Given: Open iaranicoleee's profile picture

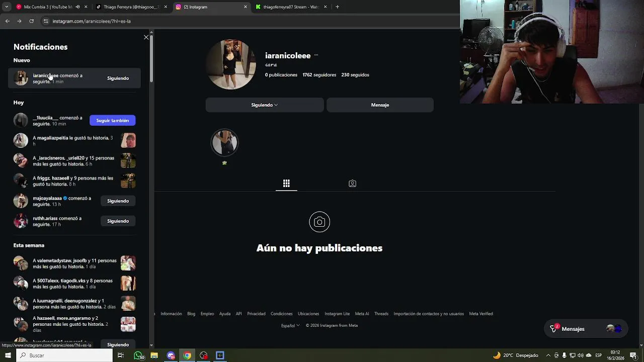Looking at the screenshot, I should [x=231, y=64].
